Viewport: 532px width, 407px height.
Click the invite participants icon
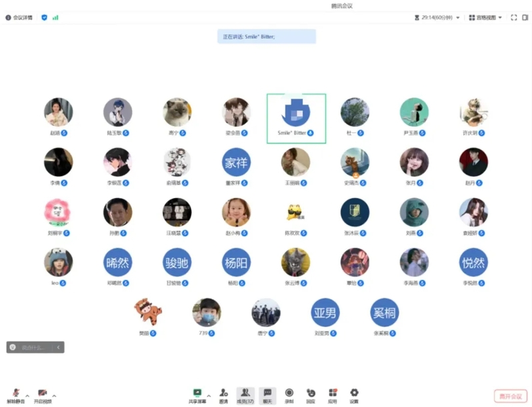point(223,394)
